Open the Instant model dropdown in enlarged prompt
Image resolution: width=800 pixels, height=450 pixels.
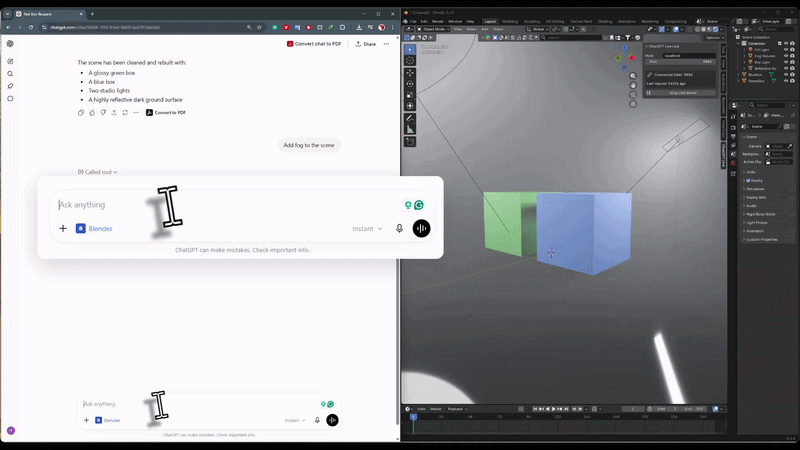(x=367, y=229)
